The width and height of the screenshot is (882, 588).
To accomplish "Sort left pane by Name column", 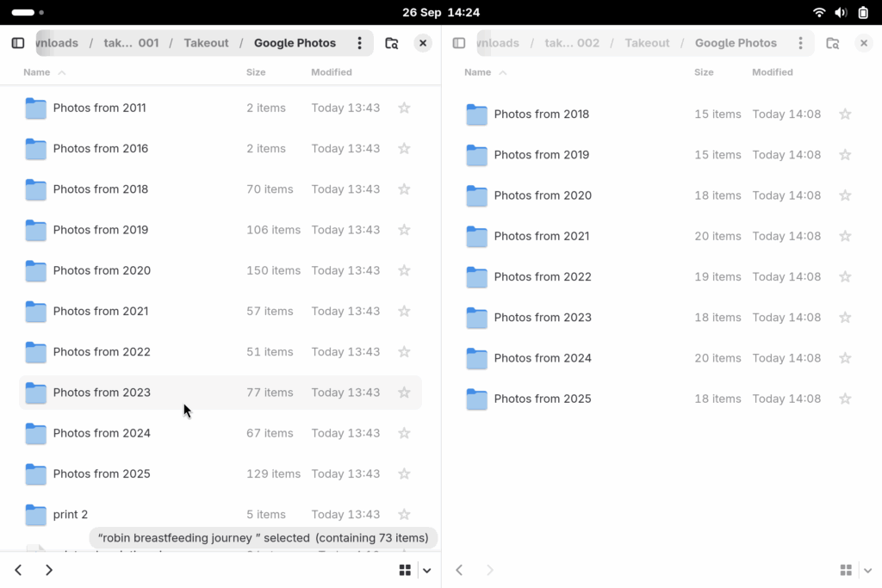I will tap(37, 72).
